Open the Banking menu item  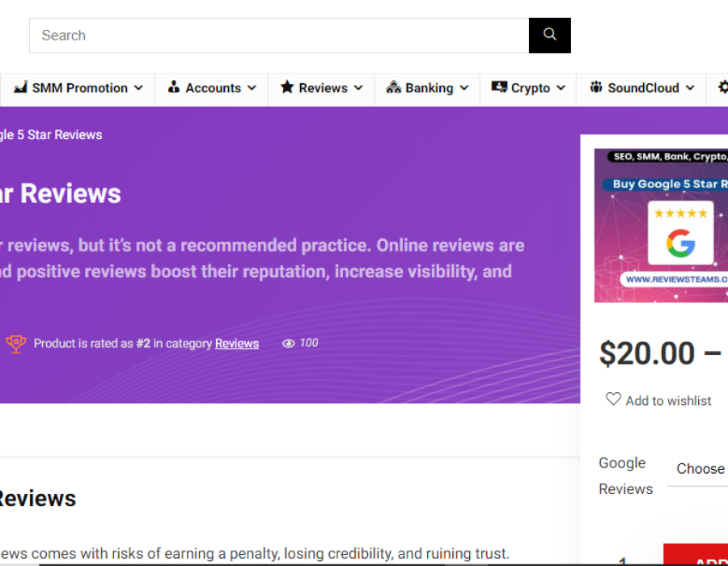pyautogui.click(x=429, y=88)
